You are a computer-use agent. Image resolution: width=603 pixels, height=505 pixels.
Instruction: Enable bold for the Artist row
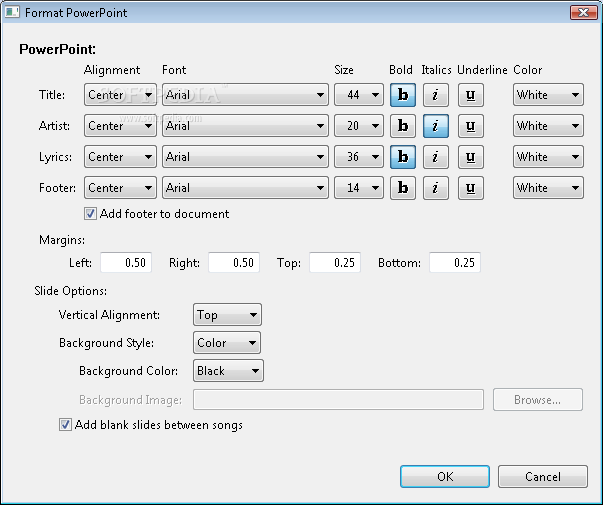pyautogui.click(x=403, y=126)
